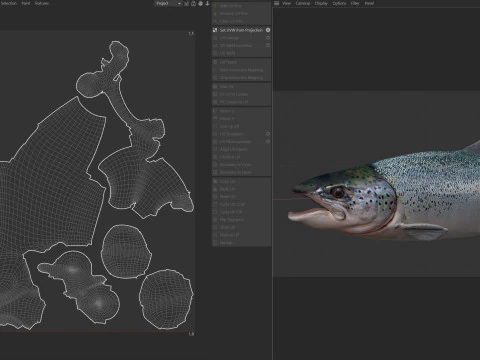The image size is (480, 360).
Task: Open the viewport Camera menu
Action: (x=303, y=3)
